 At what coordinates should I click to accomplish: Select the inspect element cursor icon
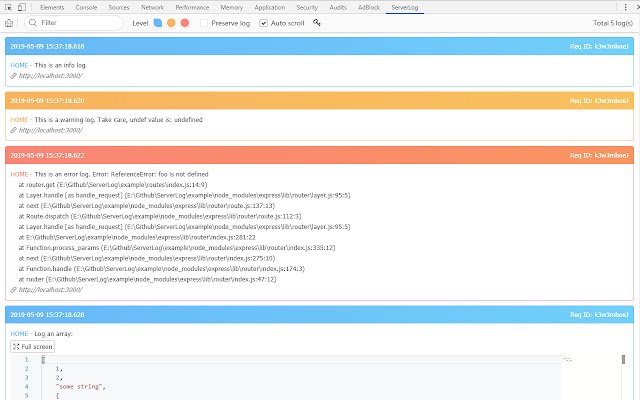pos(8,7)
